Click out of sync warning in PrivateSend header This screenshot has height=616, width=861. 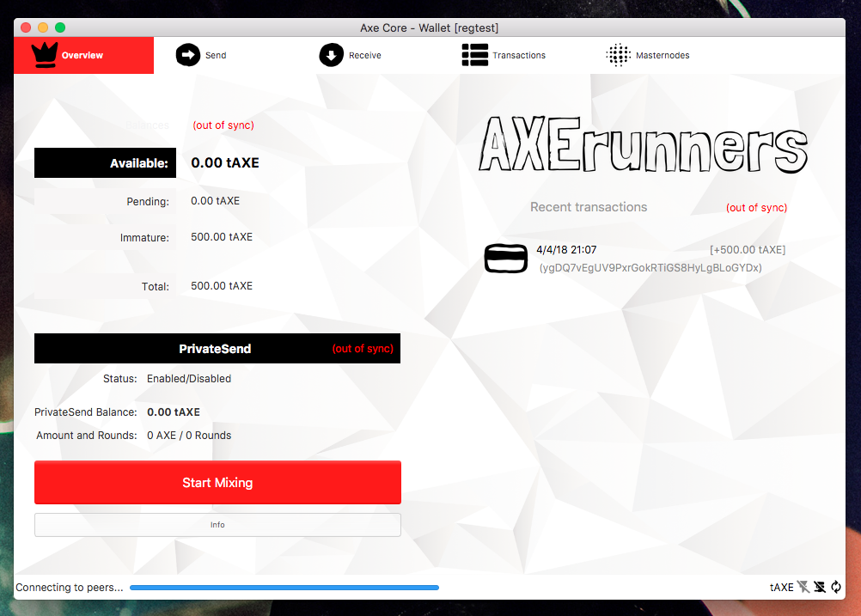point(363,349)
